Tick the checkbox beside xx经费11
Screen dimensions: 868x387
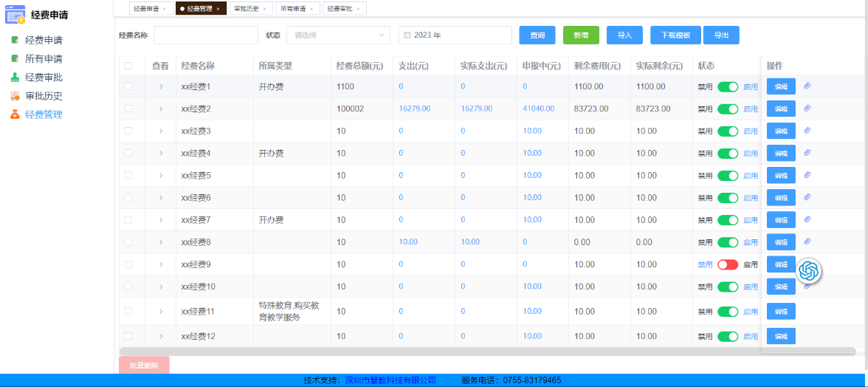pos(128,311)
